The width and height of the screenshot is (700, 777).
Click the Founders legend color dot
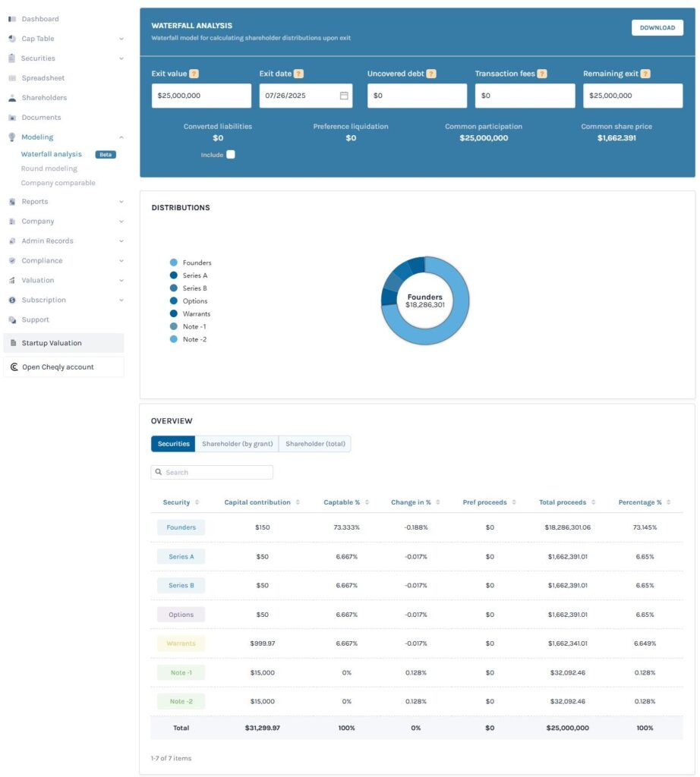[174, 263]
